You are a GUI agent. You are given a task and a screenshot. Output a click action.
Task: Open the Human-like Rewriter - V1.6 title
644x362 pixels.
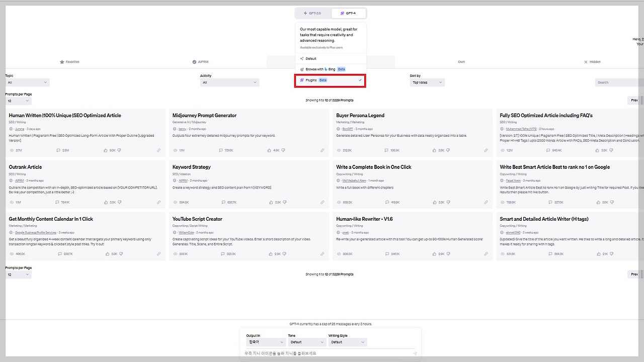pyautogui.click(x=365, y=219)
